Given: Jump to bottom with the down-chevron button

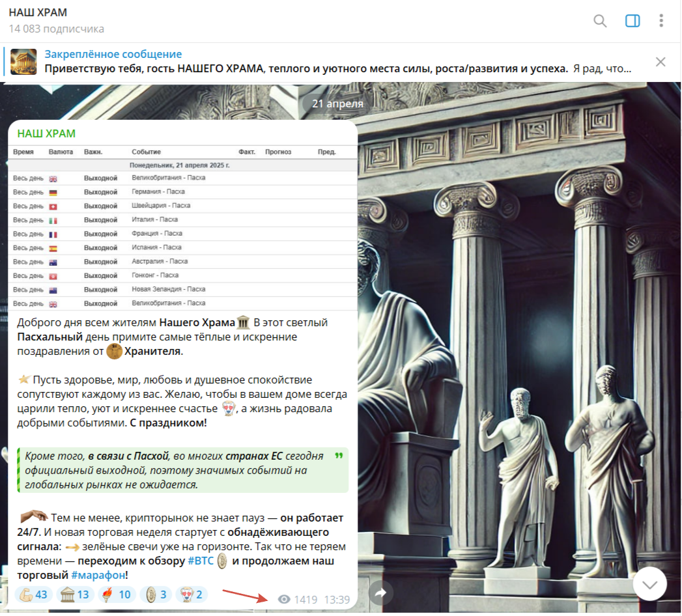Looking at the screenshot, I should click(650, 585).
